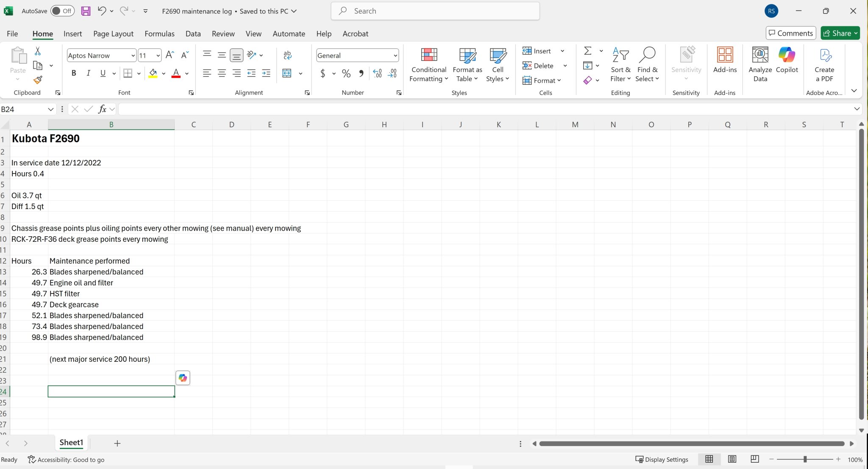The width and height of the screenshot is (868, 469).
Task: Open the General number format dropdown
Action: coord(395,56)
